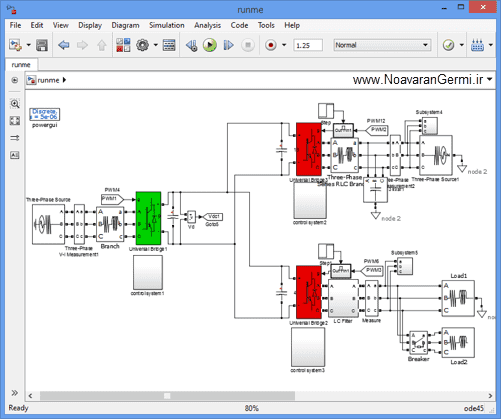This screenshot has height=419, width=501.
Task: Open Model Configuration Parameters gear icon
Action: pyautogui.click(x=143, y=45)
